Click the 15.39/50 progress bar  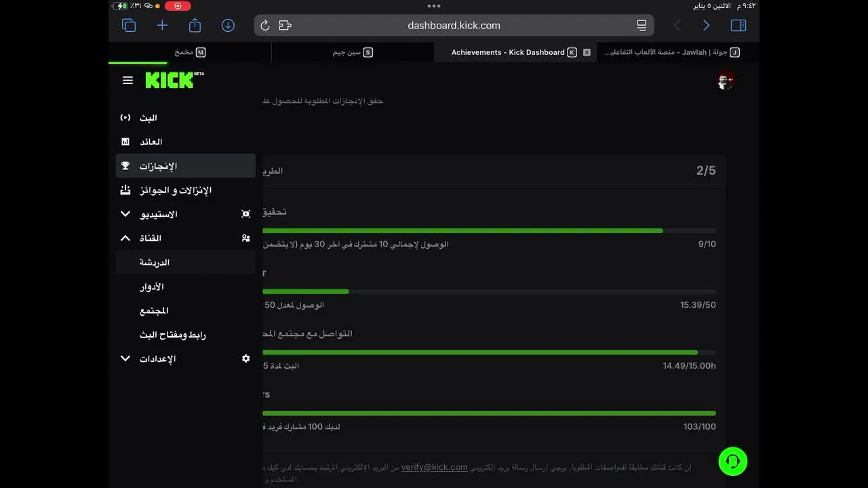(x=489, y=291)
